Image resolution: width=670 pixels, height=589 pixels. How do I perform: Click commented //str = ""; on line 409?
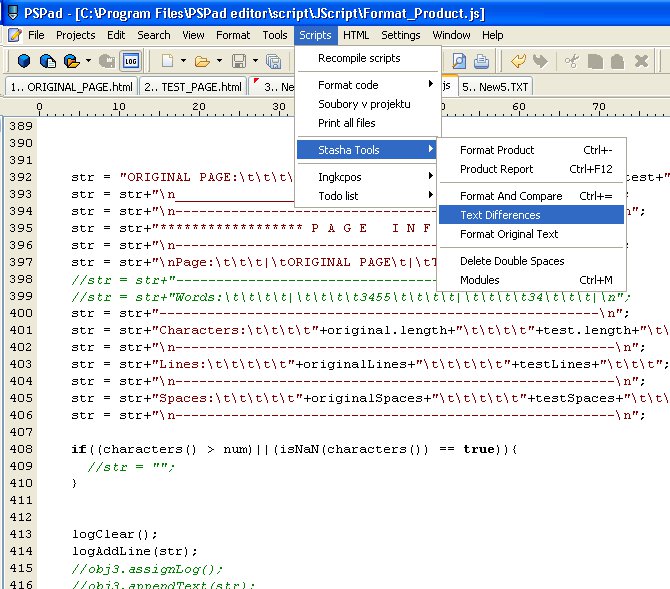click(131, 466)
